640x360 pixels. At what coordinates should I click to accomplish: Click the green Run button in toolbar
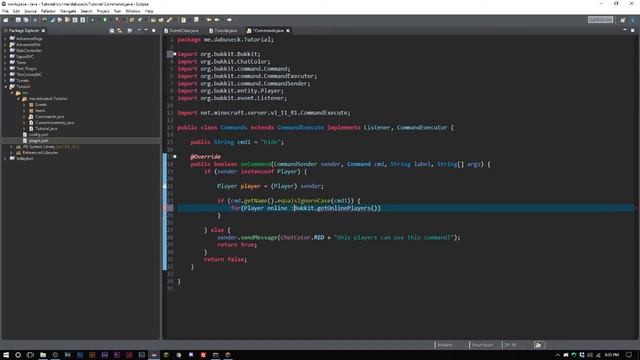[105, 20]
